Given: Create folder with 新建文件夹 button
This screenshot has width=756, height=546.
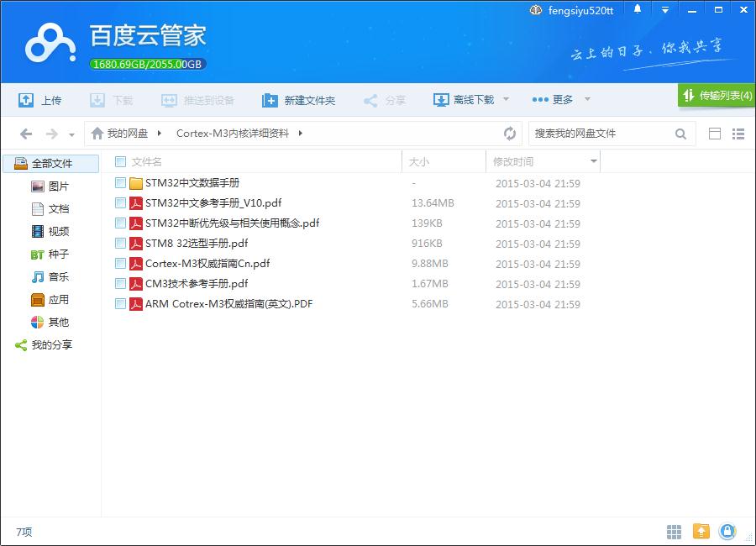Looking at the screenshot, I should [298, 100].
